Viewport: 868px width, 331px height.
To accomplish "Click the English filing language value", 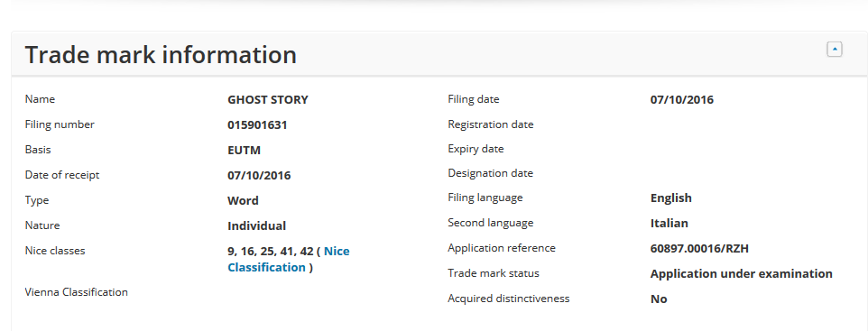I will [x=671, y=198].
